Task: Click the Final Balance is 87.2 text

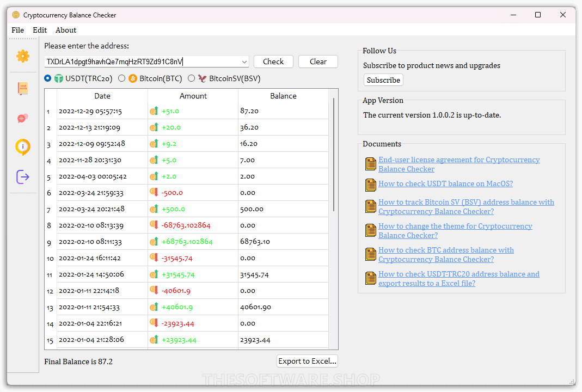Action: pyautogui.click(x=78, y=362)
